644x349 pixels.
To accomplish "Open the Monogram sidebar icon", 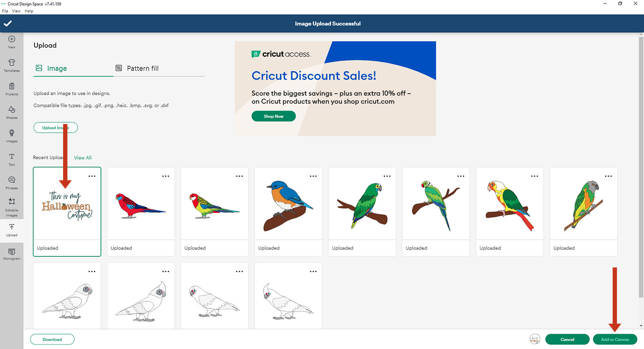I will (x=12, y=252).
